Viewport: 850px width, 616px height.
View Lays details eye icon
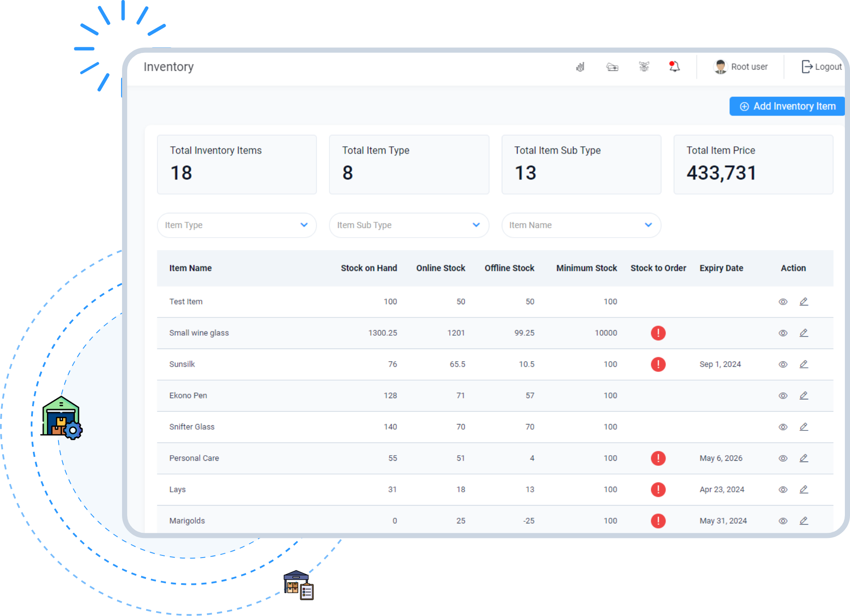coord(783,490)
